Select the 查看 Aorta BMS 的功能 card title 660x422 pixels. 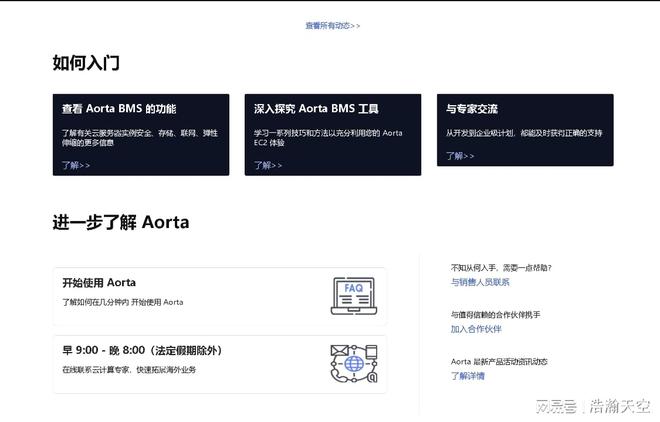(x=119, y=109)
